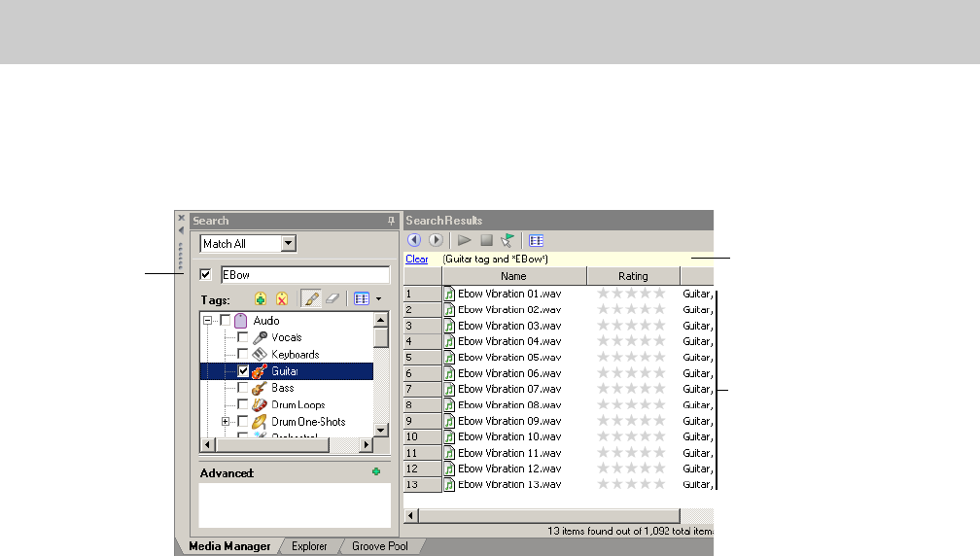
Task: Go to previous search with back arrow
Action: point(414,240)
